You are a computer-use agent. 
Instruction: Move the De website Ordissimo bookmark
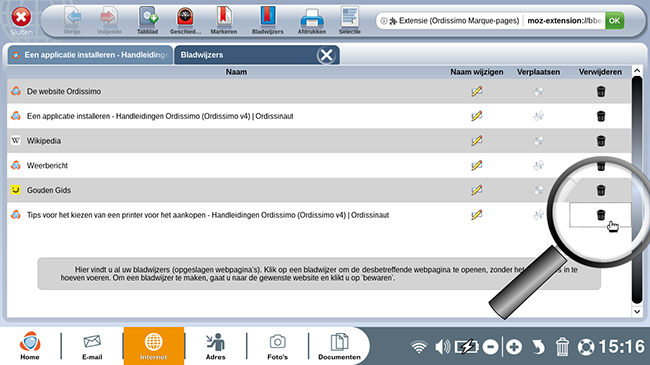click(538, 91)
